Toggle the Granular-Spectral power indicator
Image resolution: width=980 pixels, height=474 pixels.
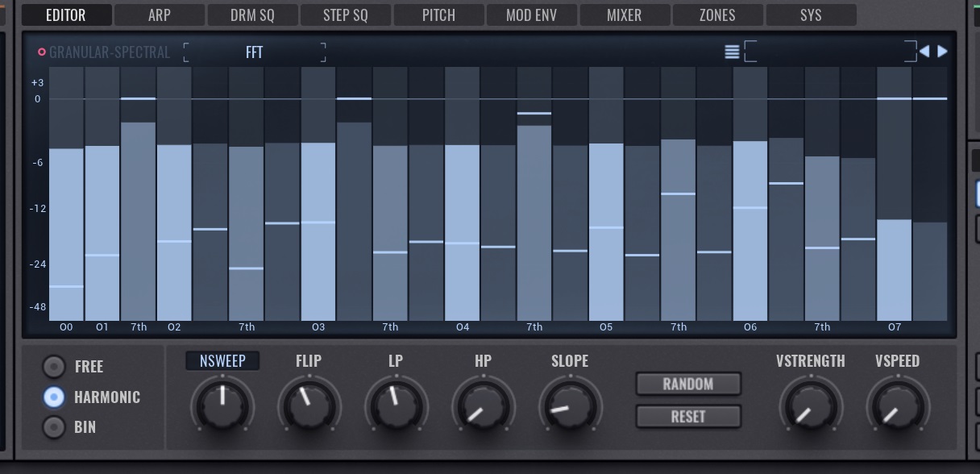(42, 52)
